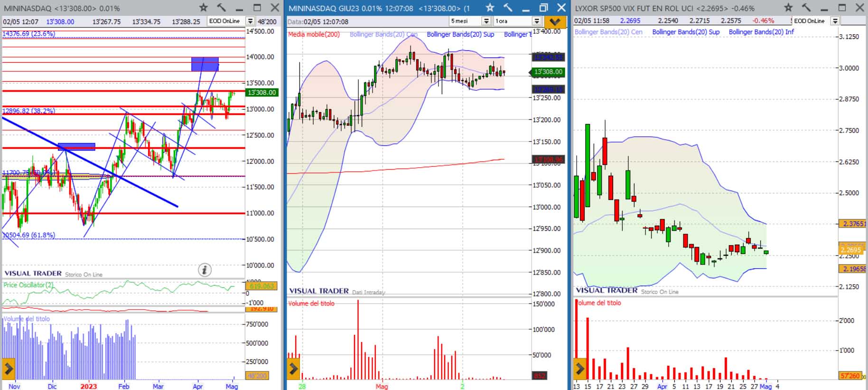Click the yellow chevron button beside 1 ora
This screenshot has width=868, height=390.
point(554,21)
